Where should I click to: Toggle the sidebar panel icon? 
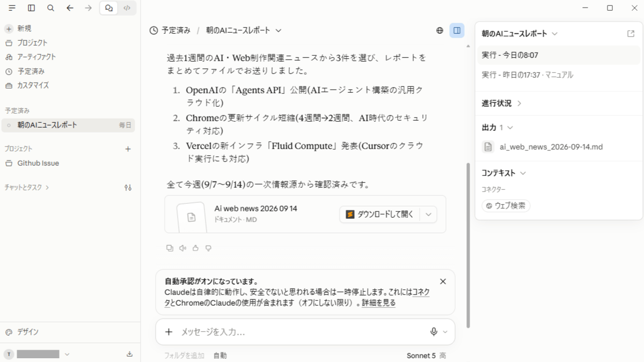pyautogui.click(x=32, y=8)
